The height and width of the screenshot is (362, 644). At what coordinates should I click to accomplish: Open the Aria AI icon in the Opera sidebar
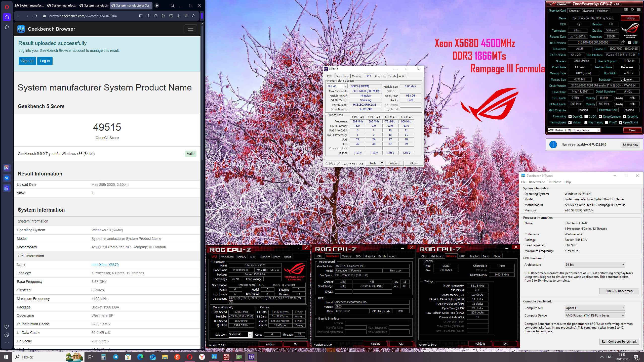point(7,168)
